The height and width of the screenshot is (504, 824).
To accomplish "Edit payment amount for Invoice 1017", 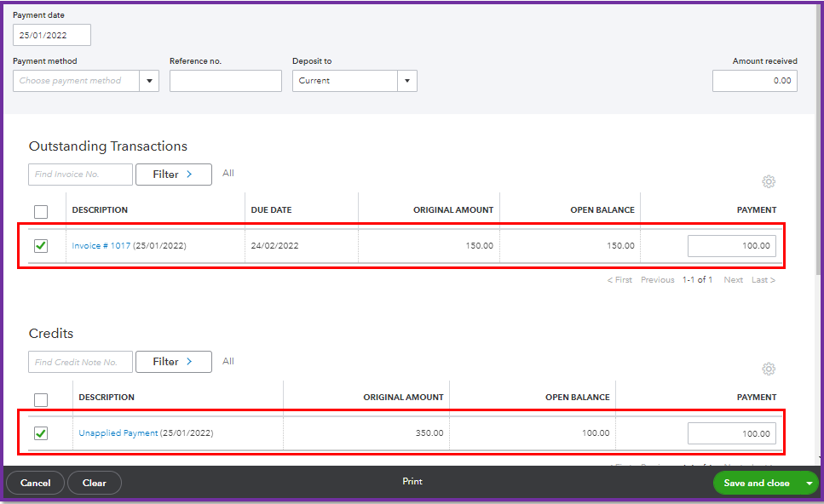I will pyautogui.click(x=731, y=246).
